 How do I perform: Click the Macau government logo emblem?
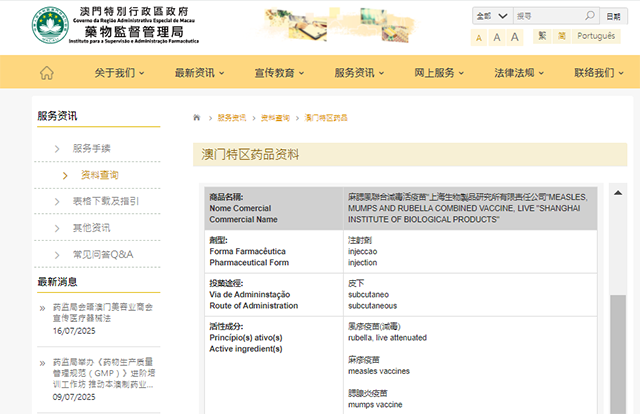tap(50, 25)
